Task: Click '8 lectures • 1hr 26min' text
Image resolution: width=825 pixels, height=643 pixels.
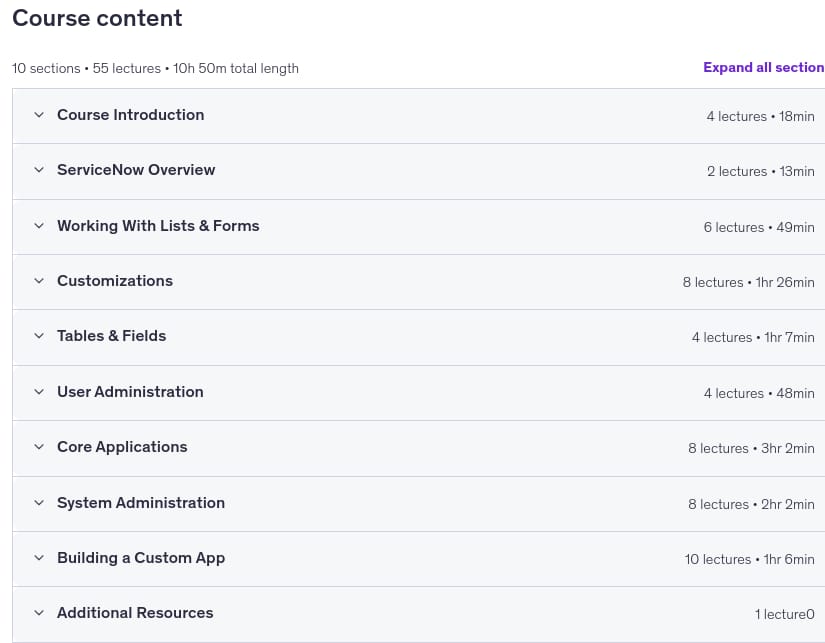Action: click(749, 283)
